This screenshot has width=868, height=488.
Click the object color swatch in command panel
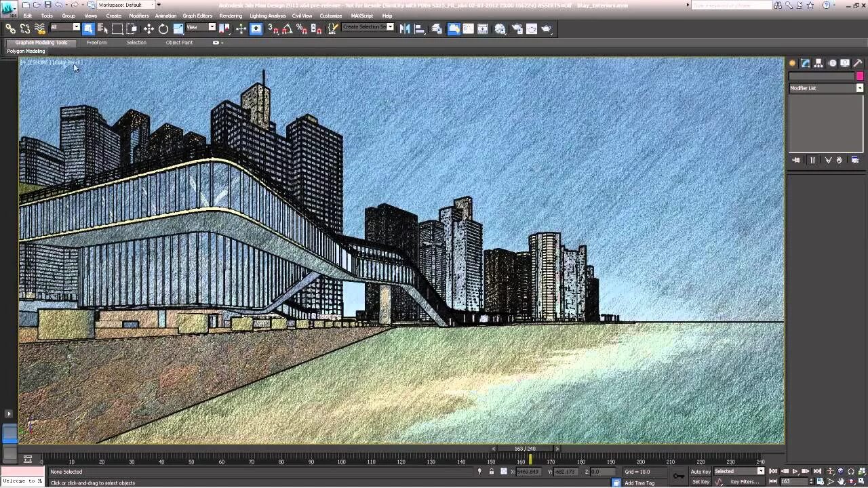point(860,76)
